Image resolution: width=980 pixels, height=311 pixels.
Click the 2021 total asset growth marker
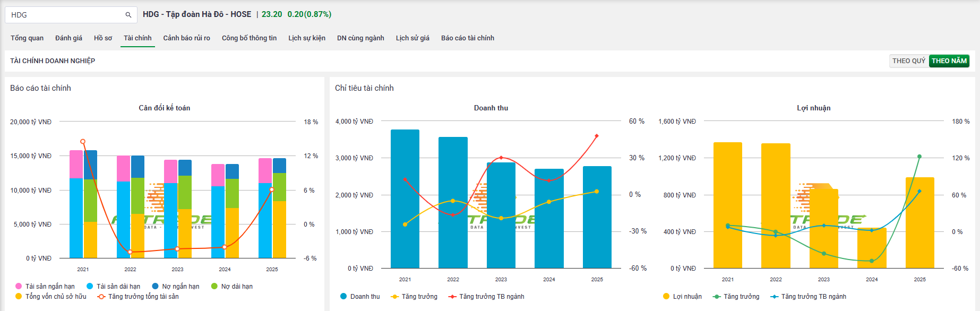[83, 142]
